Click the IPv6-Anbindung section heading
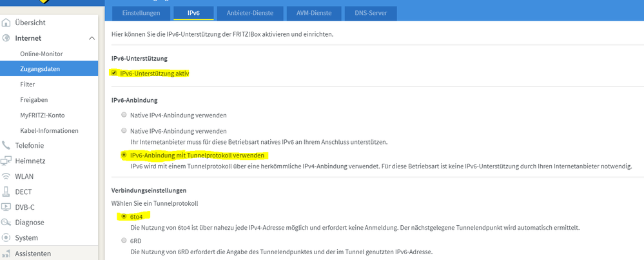644x260 pixels. coord(135,100)
